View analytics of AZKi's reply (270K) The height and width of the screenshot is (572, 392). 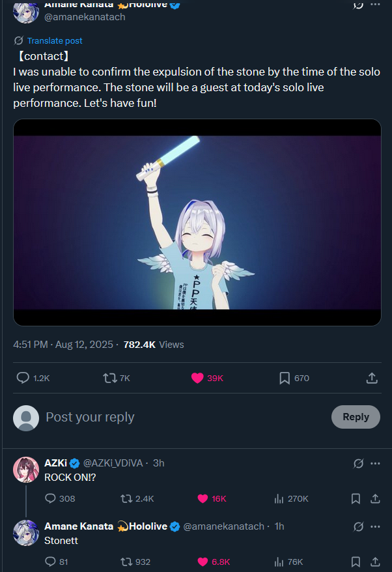click(x=279, y=498)
